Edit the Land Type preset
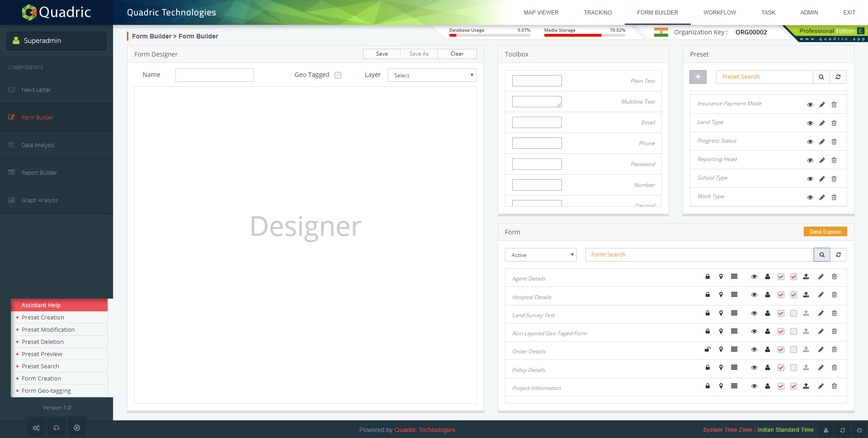The image size is (868, 438). [x=822, y=123]
